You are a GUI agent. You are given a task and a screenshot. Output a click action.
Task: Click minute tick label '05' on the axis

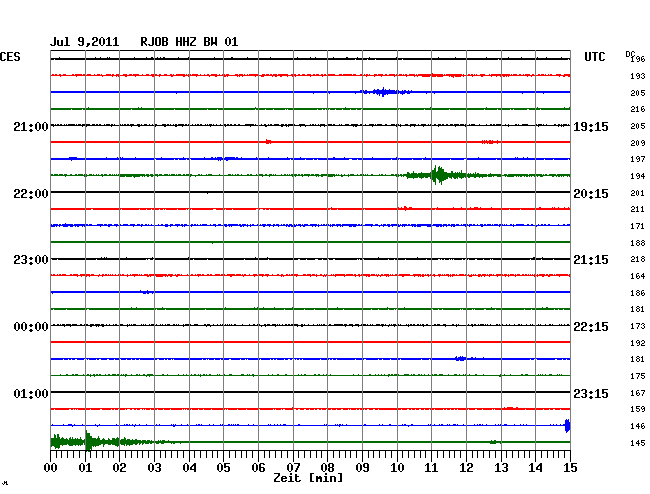click(223, 467)
